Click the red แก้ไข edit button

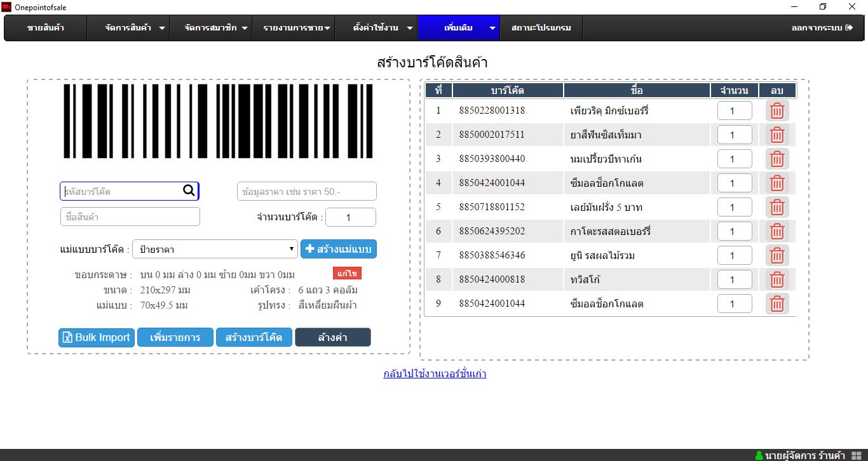[347, 274]
